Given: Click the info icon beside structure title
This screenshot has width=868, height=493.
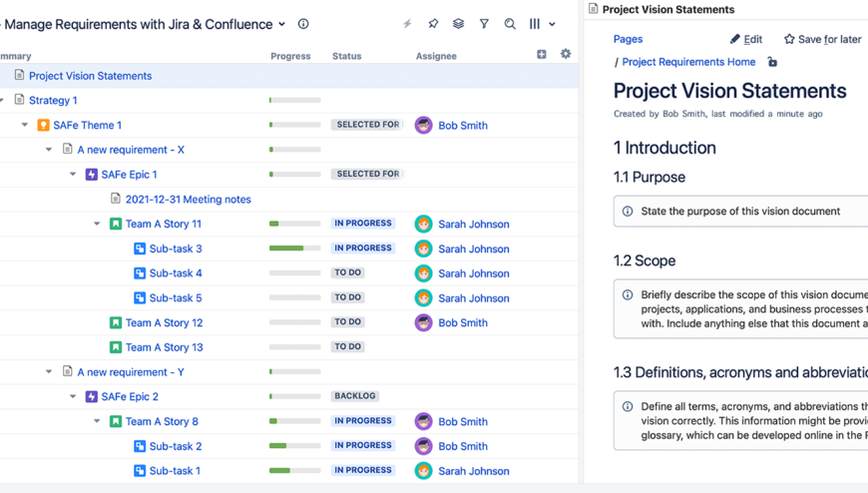Looking at the screenshot, I should coord(303,24).
